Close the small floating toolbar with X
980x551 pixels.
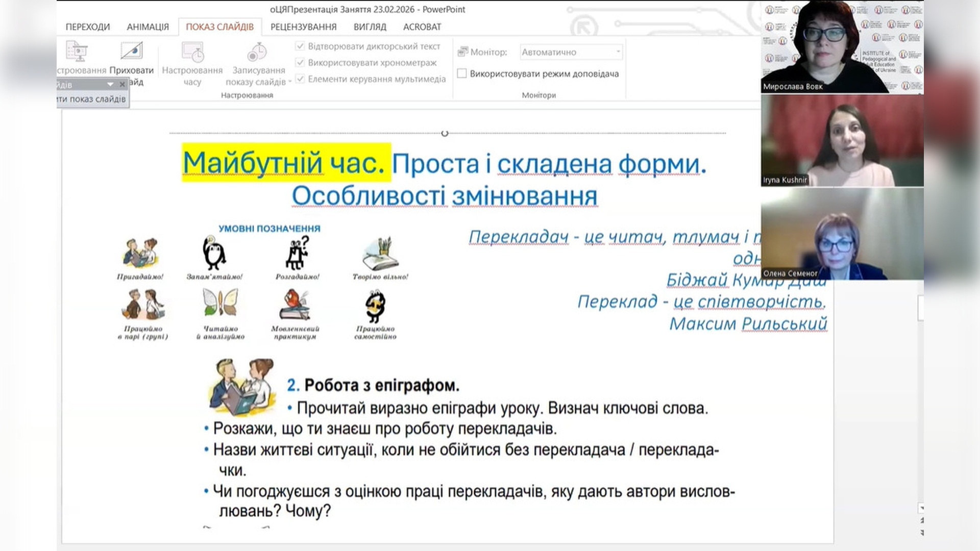[122, 85]
